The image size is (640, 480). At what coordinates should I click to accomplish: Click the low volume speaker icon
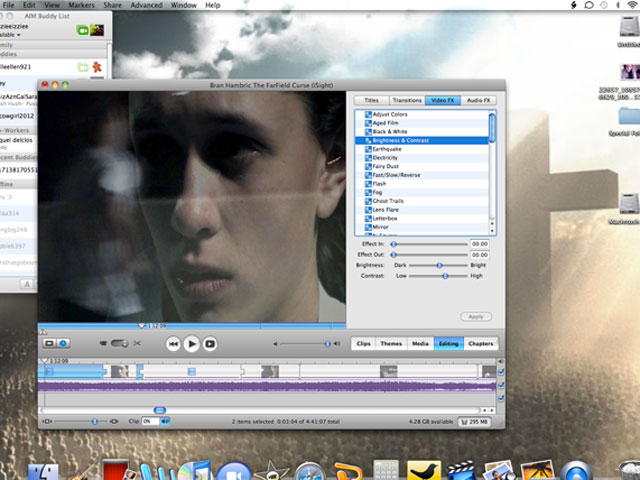click(x=276, y=344)
